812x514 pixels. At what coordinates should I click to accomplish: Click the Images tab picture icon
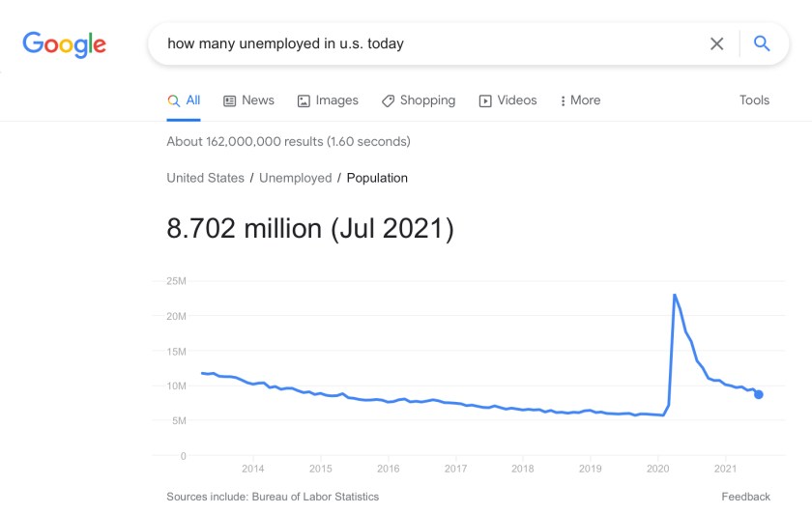(304, 100)
